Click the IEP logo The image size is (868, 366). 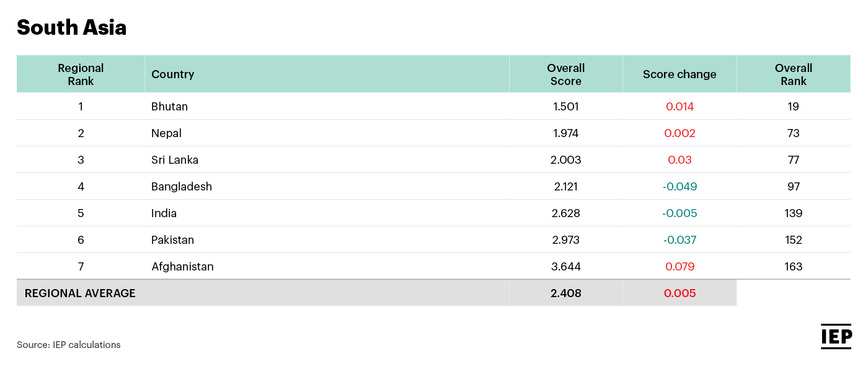(836, 337)
